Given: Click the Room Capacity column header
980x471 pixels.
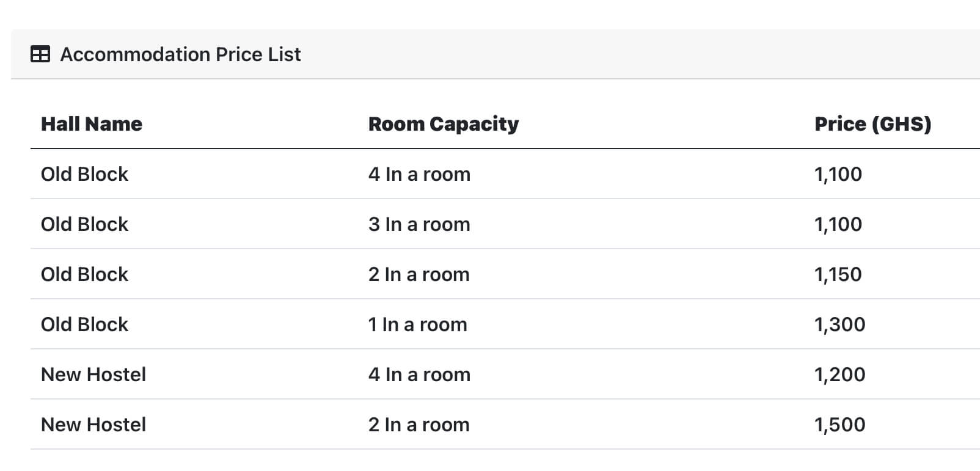Looking at the screenshot, I should [x=444, y=124].
